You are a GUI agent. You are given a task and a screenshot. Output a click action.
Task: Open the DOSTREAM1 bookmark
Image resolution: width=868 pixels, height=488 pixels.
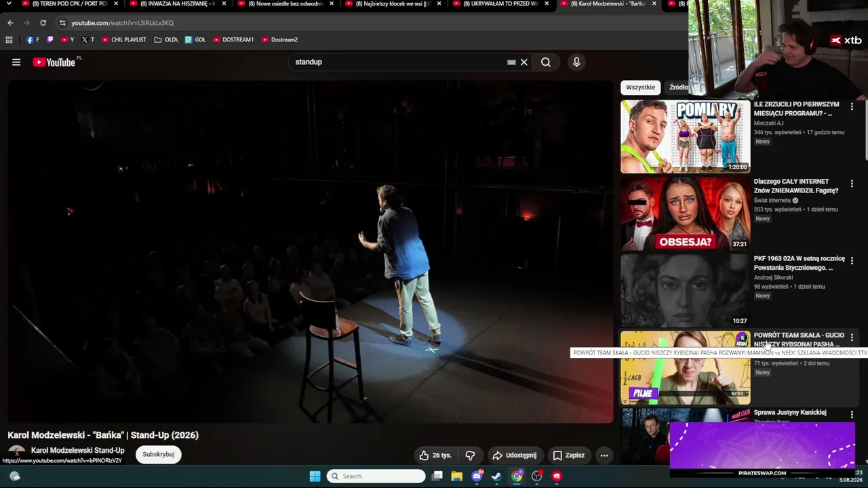[x=233, y=40]
